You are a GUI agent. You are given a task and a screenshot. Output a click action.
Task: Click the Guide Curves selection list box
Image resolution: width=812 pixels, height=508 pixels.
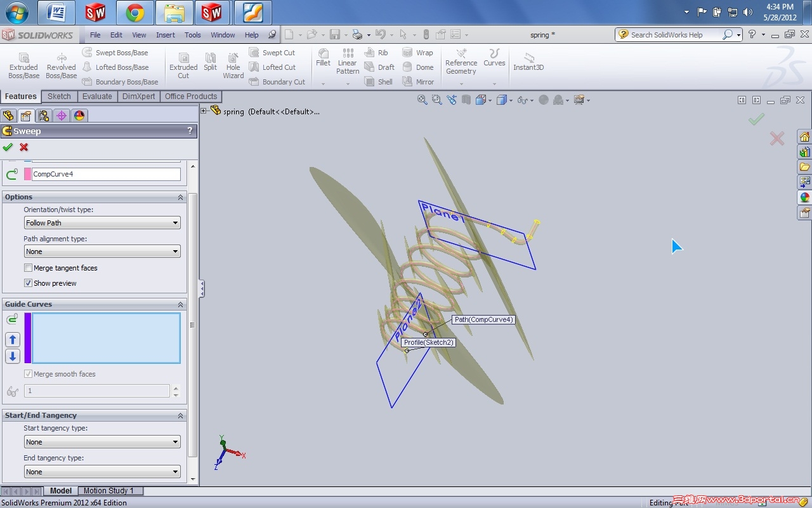tap(106, 338)
